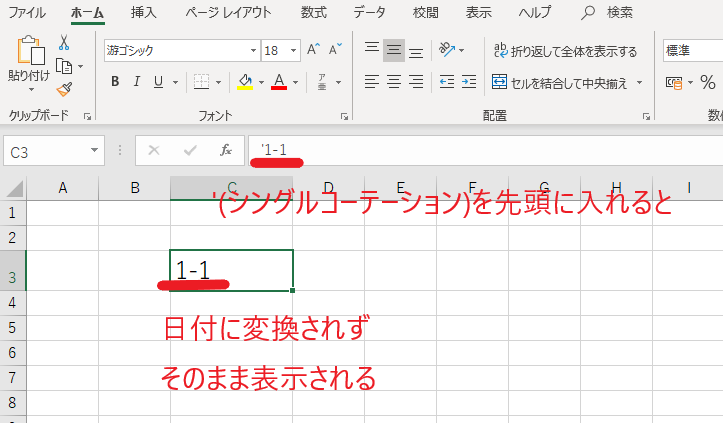723x423 pixels.
Task: Open the ヘルプ tab
Action: (534, 12)
